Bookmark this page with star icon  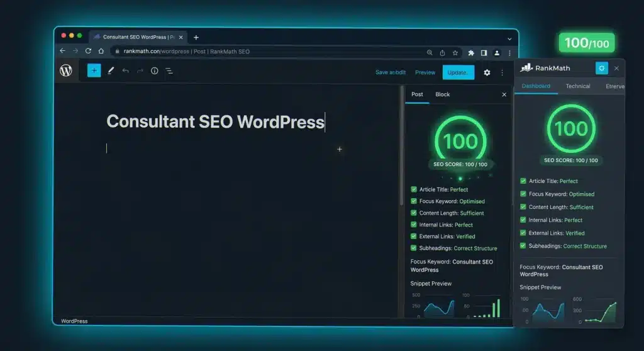coord(455,53)
